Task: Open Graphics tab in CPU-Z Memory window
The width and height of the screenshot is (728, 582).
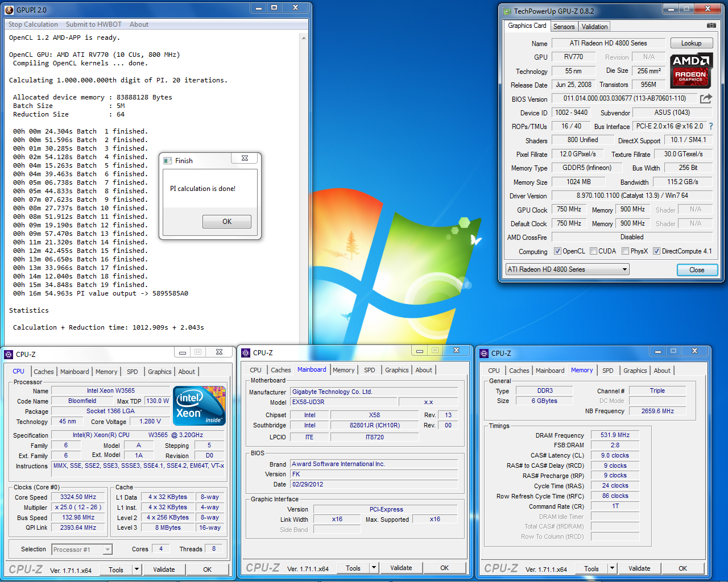Action: coord(635,371)
